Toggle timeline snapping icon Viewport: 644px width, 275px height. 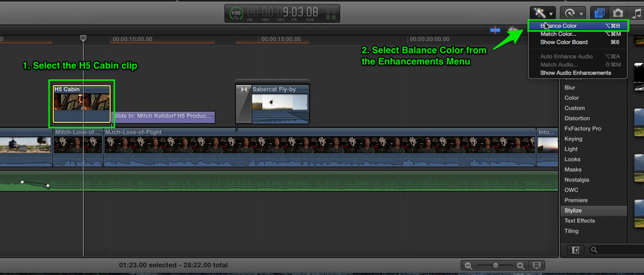point(495,30)
